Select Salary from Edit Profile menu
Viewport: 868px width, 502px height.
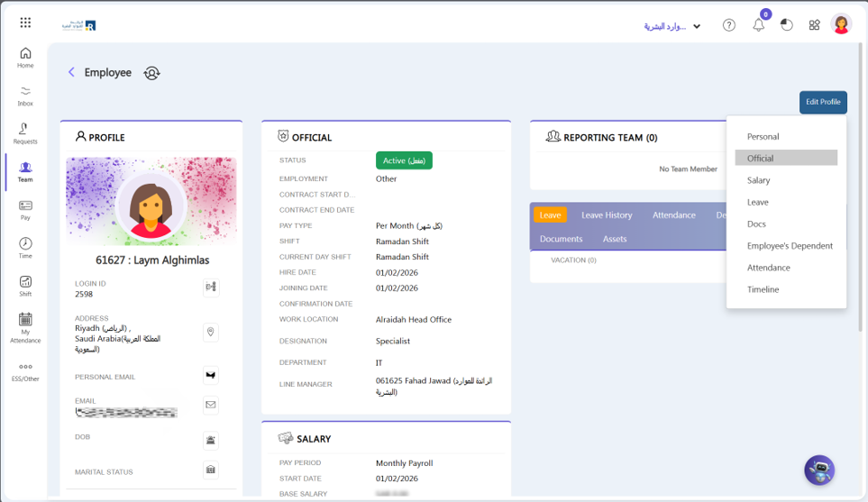[758, 180]
